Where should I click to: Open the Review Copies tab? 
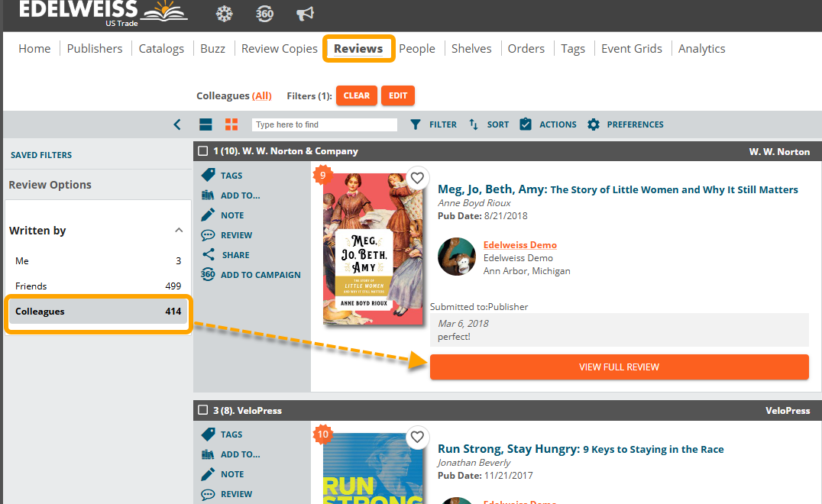[x=280, y=49]
